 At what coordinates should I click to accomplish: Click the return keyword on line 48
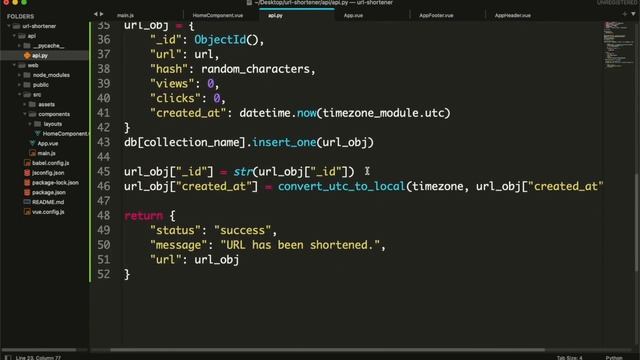pyautogui.click(x=144, y=216)
